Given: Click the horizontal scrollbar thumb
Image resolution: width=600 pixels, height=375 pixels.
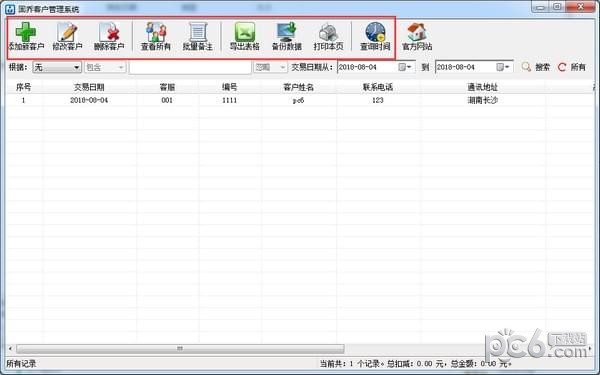Looking at the screenshot, I should point(180,349).
